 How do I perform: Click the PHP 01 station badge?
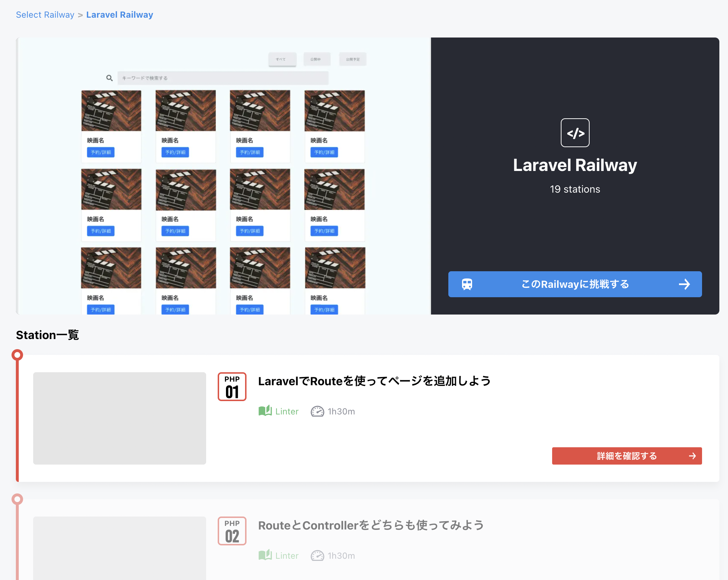pos(232,387)
